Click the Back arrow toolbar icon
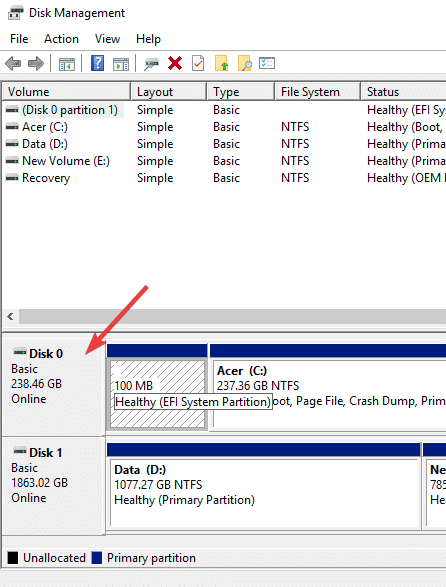Viewport: 446px width, 587px height. (x=13, y=63)
